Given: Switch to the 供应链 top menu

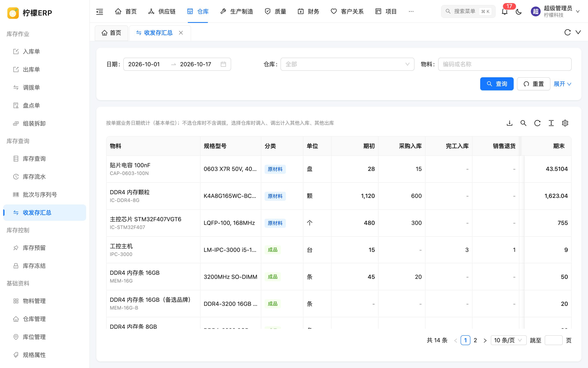Looking at the screenshot, I should click(x=162, y=11).
